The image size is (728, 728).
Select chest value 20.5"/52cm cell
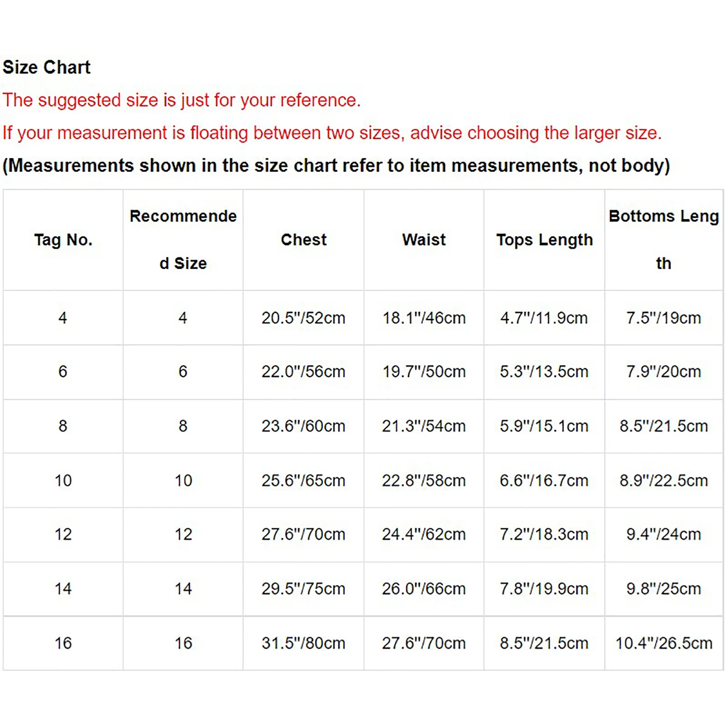click(x=303, y=318)
